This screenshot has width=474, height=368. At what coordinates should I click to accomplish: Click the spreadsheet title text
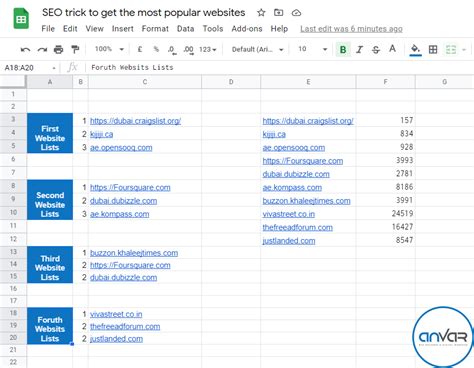[x=143, y=13]
